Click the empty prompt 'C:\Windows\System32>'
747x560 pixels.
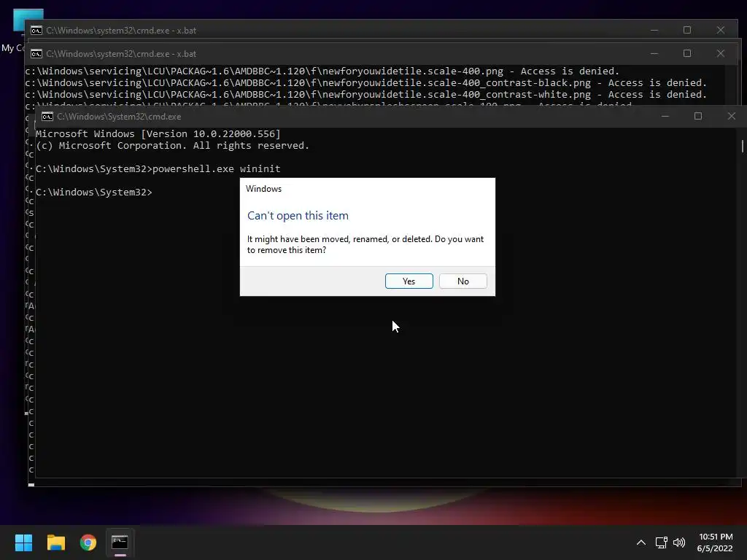pos(94,192)
